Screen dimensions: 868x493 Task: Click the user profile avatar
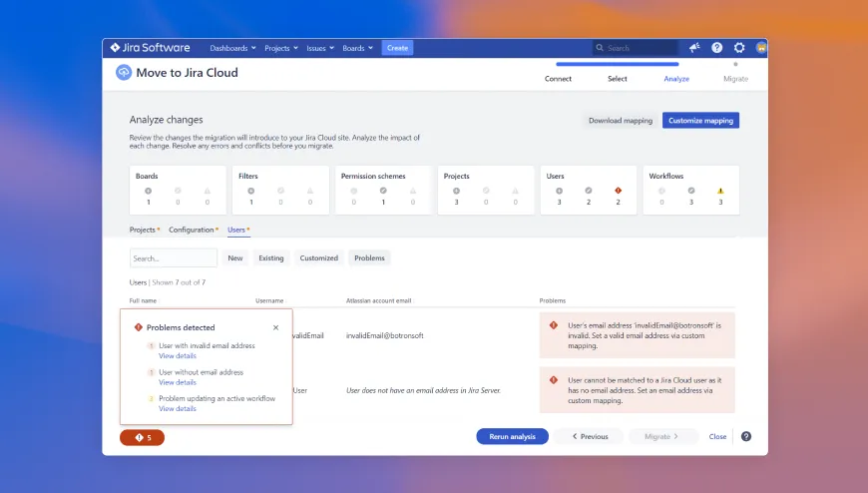pyautogui.click(x=761, y=48)
